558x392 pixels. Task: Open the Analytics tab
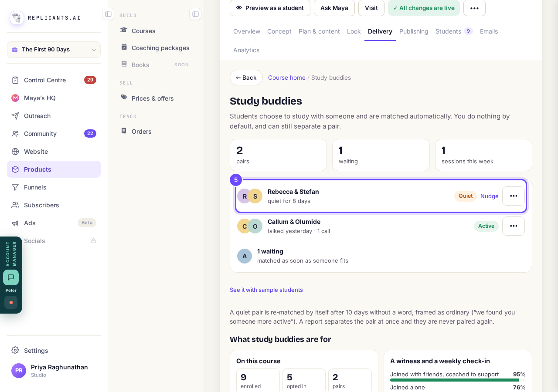246,50
